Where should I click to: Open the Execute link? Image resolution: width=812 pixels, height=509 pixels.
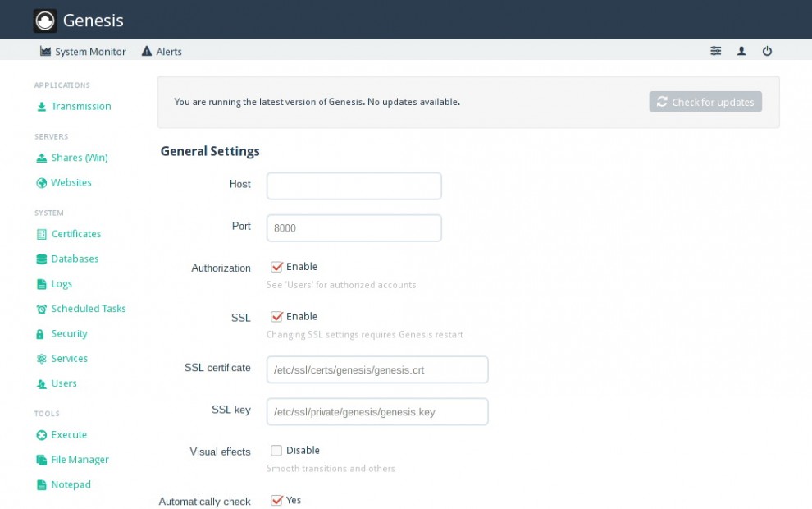[x=62, y=434]
